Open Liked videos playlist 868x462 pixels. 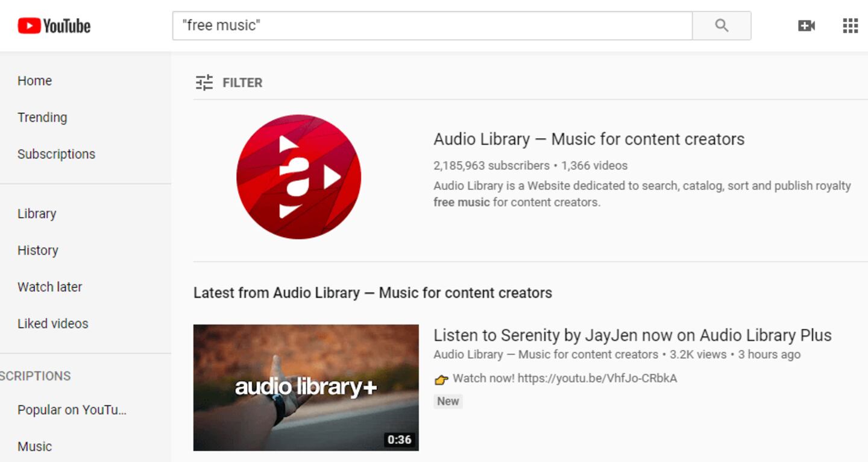coord(52,324)
